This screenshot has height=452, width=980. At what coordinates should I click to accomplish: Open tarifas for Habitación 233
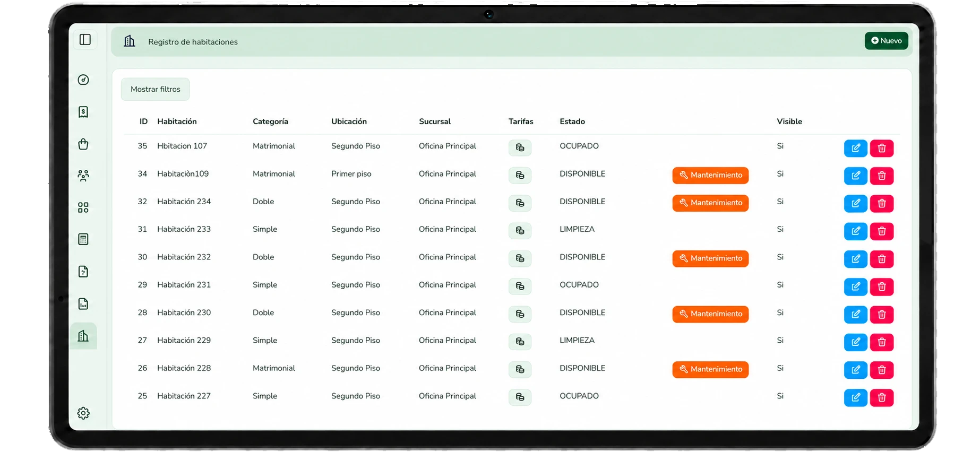(x=520, y=231)
